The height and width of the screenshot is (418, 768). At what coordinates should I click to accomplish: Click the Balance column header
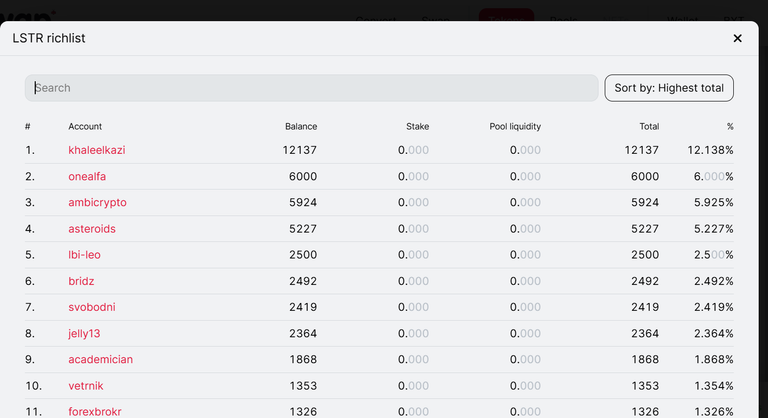tap(301, 126)
